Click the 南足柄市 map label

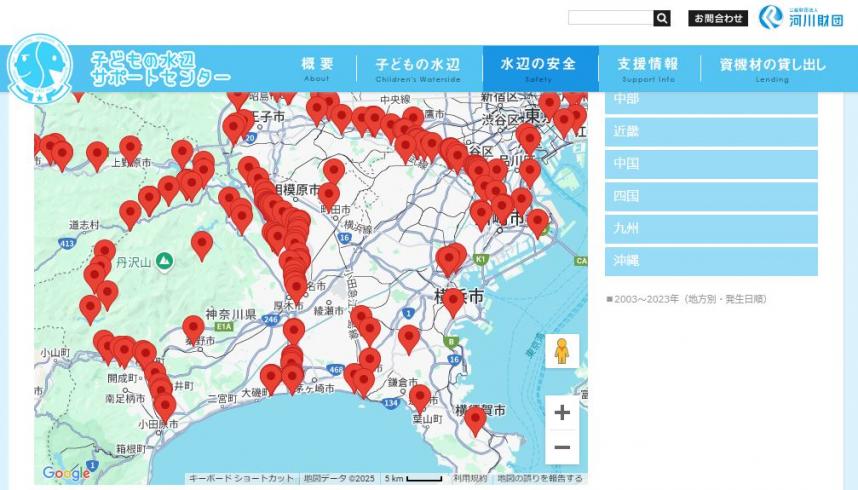(125, 399)
